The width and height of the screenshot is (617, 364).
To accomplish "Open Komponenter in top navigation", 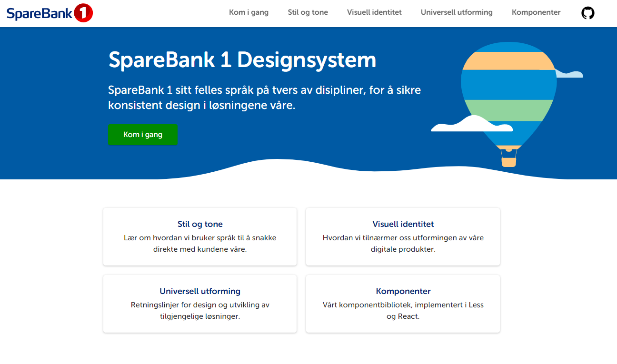I will [536, 12].
